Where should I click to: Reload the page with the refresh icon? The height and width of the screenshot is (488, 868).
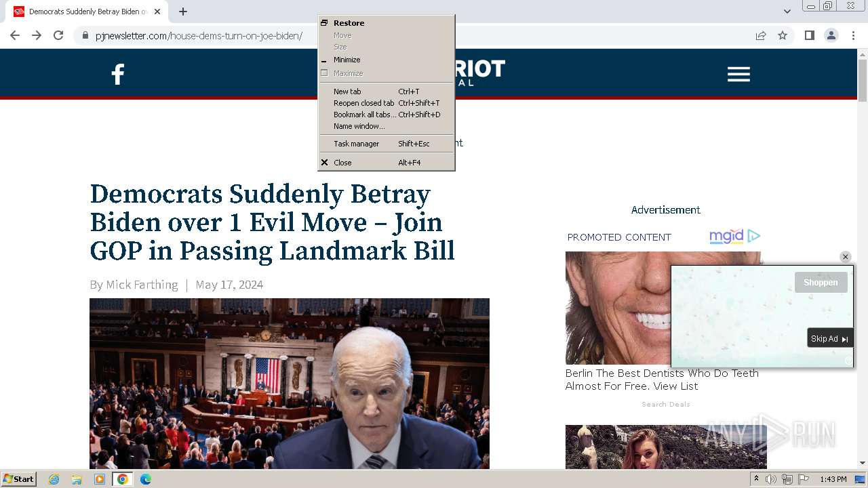coord(58,35)
